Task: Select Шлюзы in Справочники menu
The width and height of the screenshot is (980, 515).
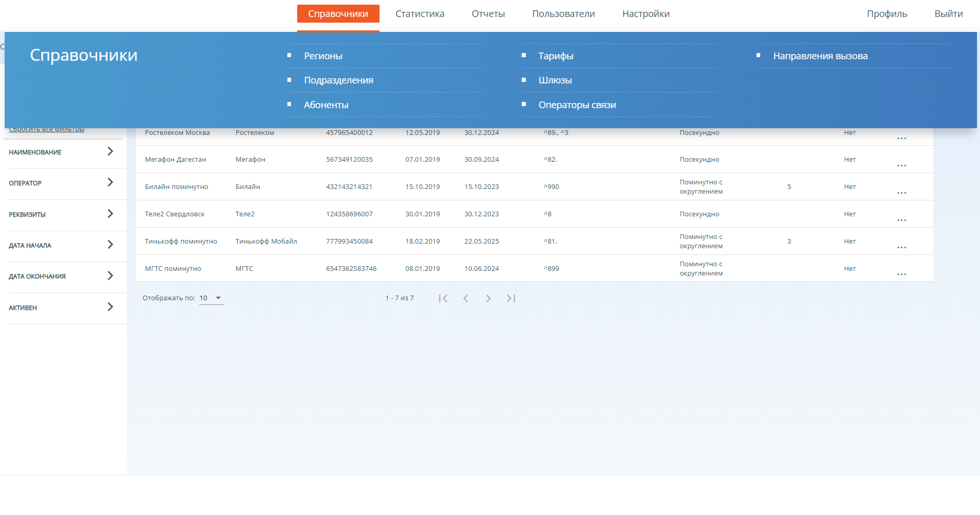Action: pyautogui.click(x=555, y=80)
